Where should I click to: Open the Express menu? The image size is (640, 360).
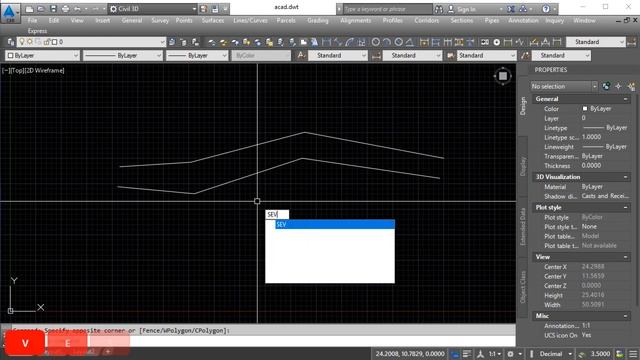tap(37, 31)
